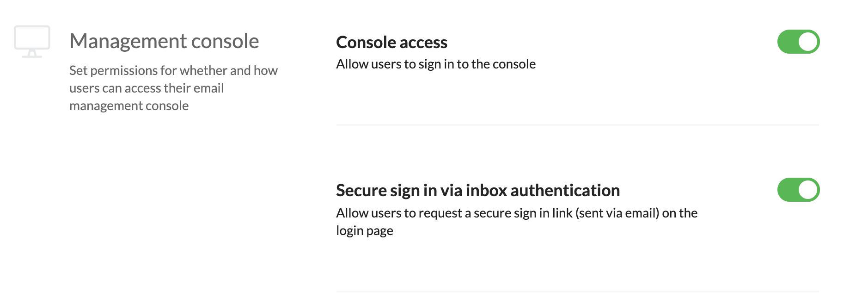Screen dimensions: 868x298
Task: Click the divider line below Console access
Action: coord(577,124)
